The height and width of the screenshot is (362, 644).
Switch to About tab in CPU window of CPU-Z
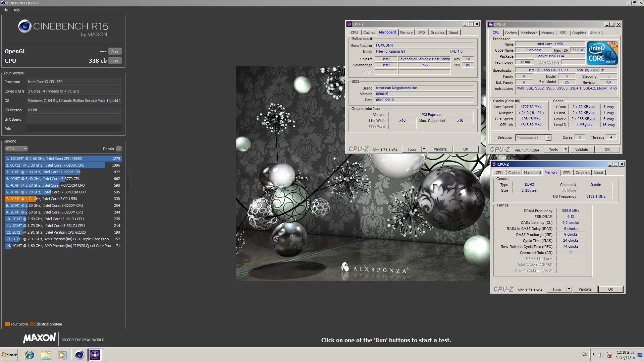[595, 33]
